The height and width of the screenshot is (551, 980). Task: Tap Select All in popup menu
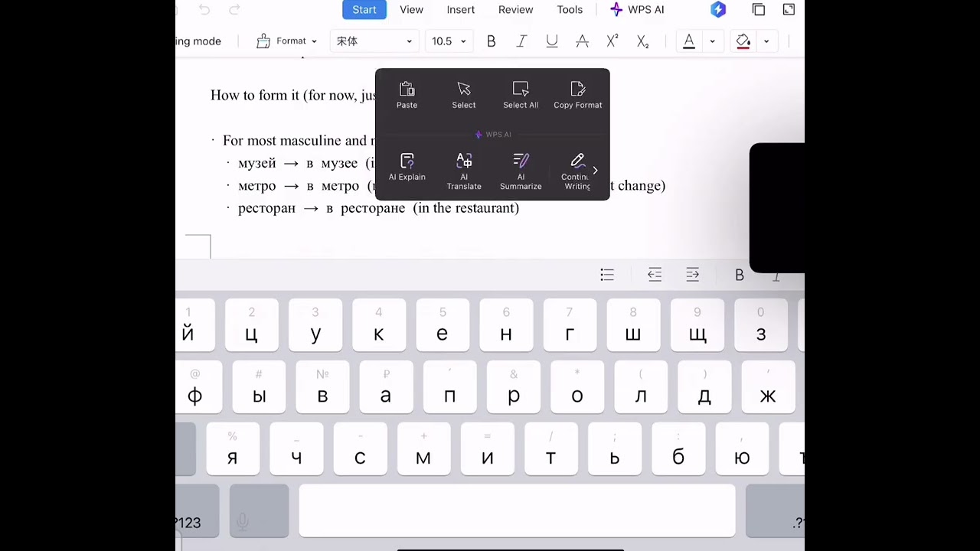tap(521, 95)
